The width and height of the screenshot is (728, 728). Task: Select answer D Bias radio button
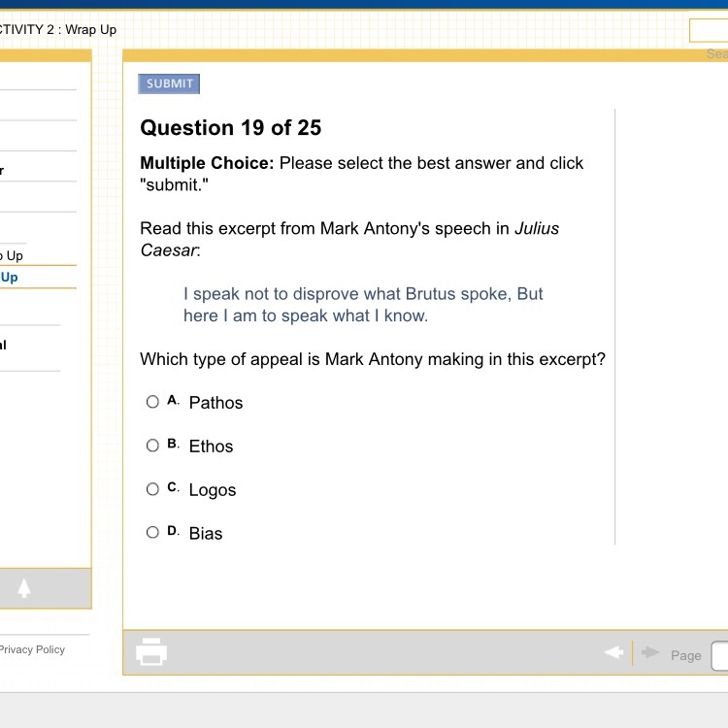point(152,532)
